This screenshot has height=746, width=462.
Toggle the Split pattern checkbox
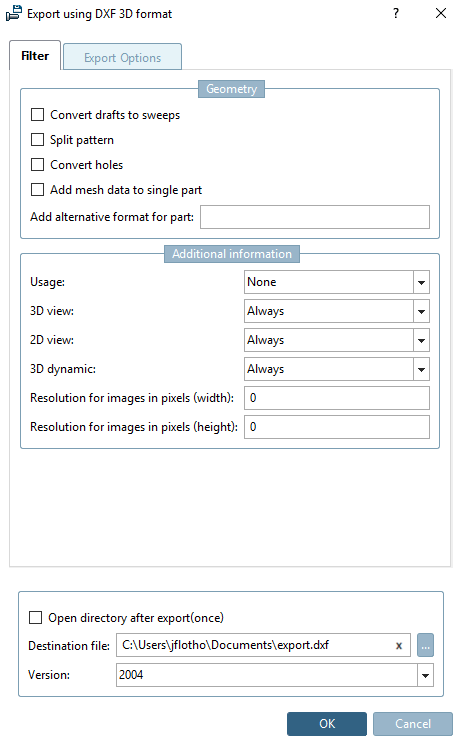click(38, 139)
